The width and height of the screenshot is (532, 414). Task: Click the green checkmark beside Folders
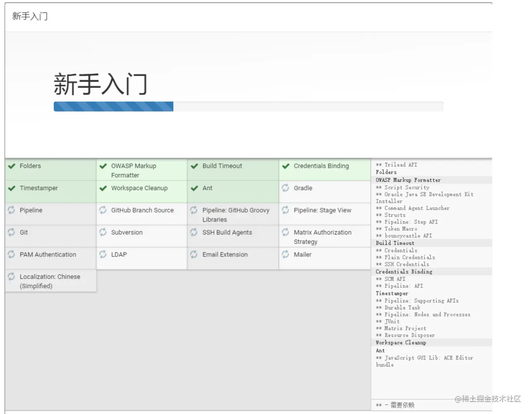[x=12, y=166]
